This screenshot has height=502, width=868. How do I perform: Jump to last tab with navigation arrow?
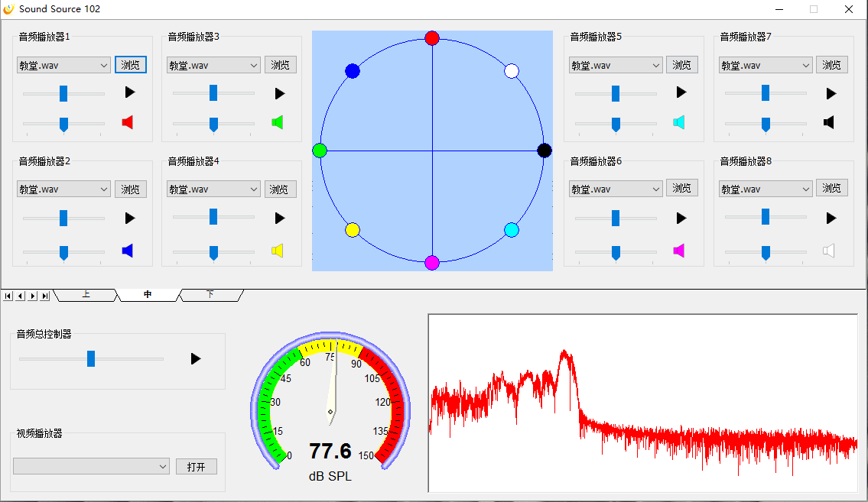click(45, 296)
